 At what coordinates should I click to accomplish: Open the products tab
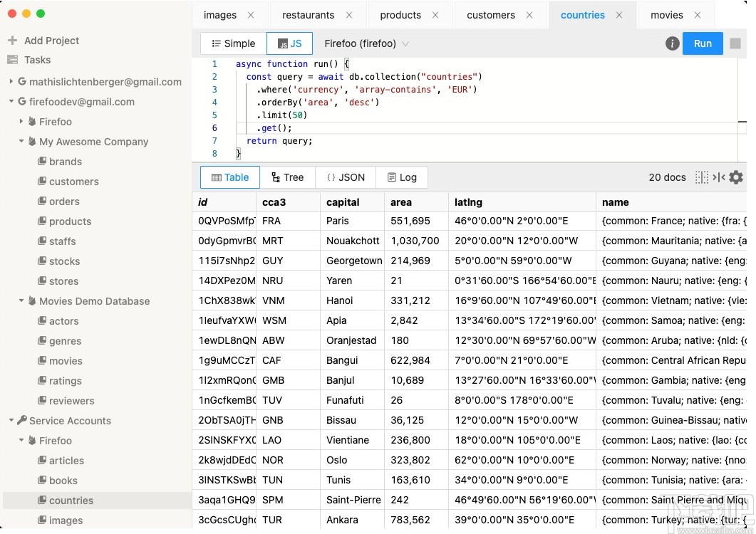pos(400,15)
